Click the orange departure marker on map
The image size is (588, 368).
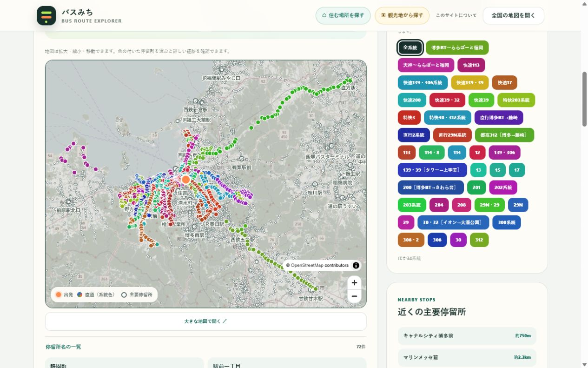point(185,180)
